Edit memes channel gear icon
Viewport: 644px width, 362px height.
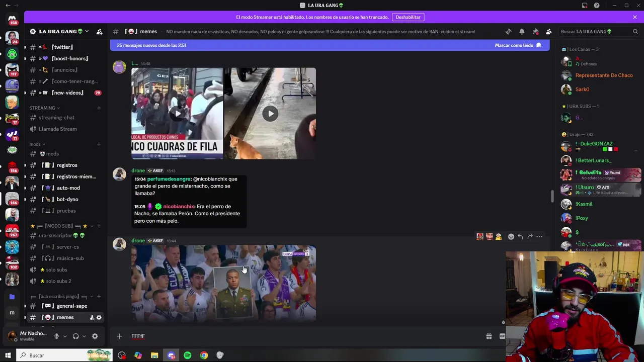pos(99,317)
